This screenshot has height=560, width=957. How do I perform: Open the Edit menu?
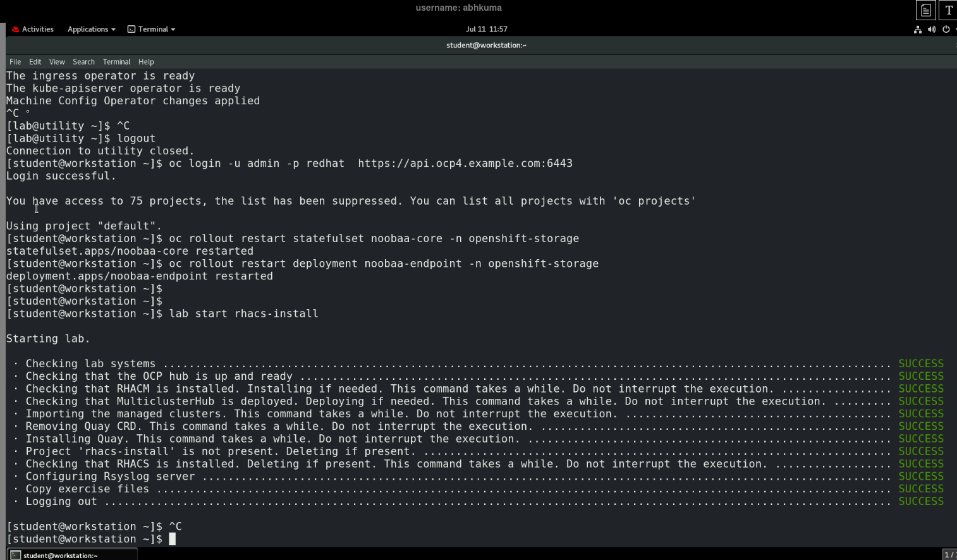click(35, 62)
